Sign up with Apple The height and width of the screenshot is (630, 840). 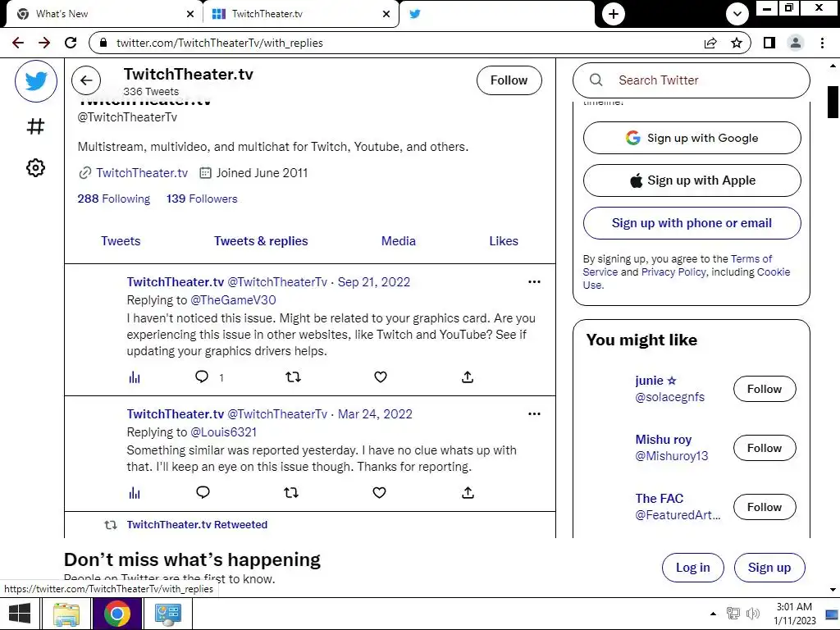click(692, 180)
